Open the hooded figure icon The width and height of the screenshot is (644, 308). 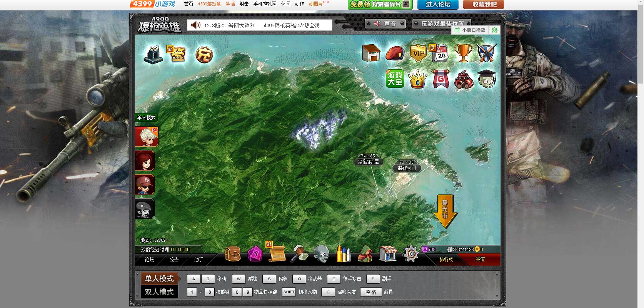pos(365,254)
